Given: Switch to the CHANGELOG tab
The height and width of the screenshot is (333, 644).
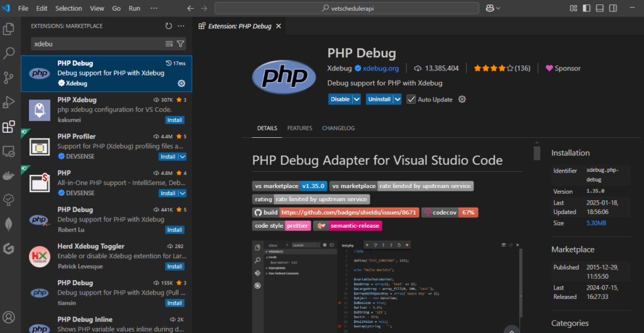Looking at the screenshot, I should click(338, 128).
